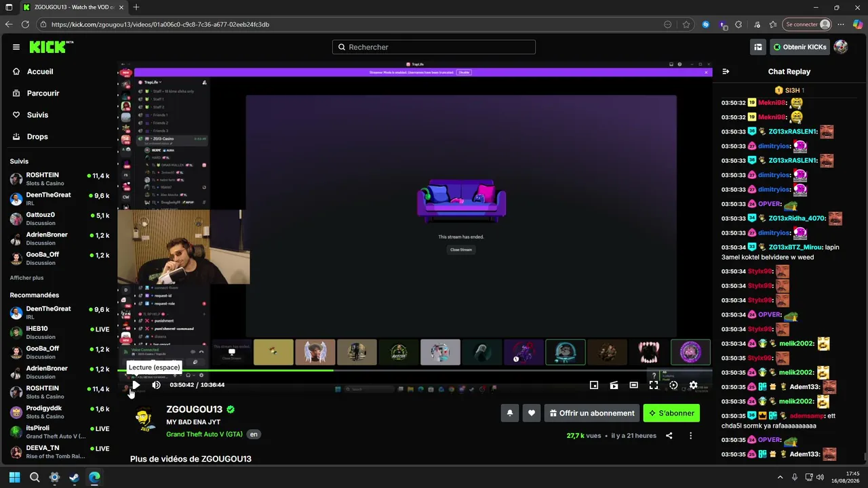This screenshot has width=868, height=488.
Task: Open Windows taskbar search
Action: [x=35, y=477]
